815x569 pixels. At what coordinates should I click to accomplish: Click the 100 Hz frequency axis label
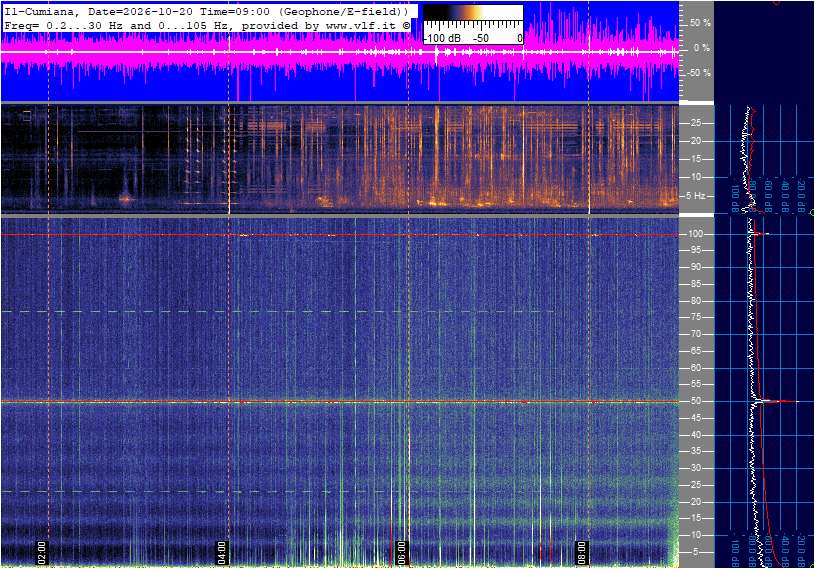point(695,234)
